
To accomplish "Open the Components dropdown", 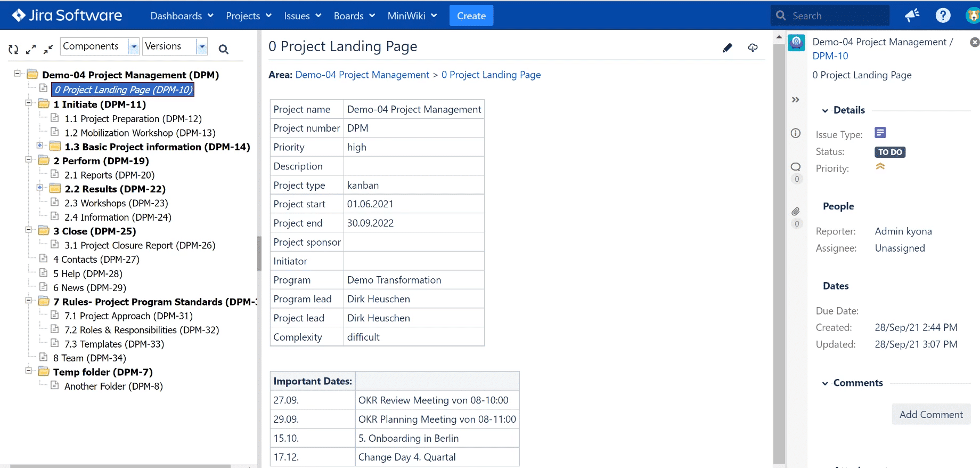I will [x=100, y=46].
